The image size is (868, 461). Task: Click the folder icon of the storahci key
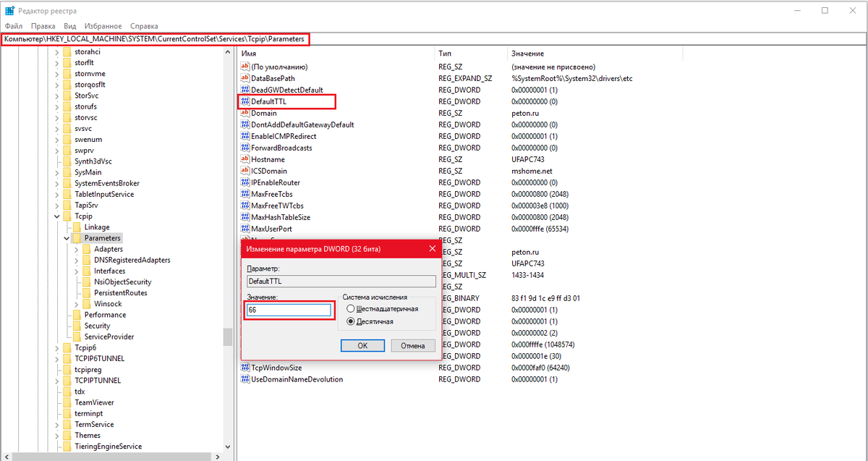pos(67,52)
